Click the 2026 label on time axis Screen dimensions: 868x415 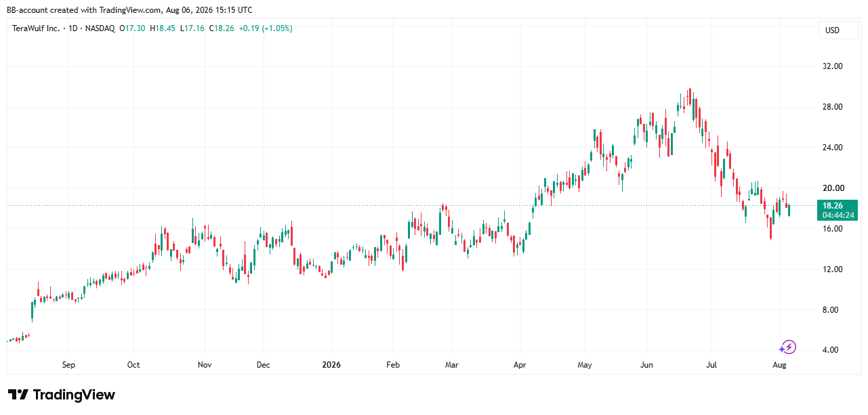[x=331, y=365]
